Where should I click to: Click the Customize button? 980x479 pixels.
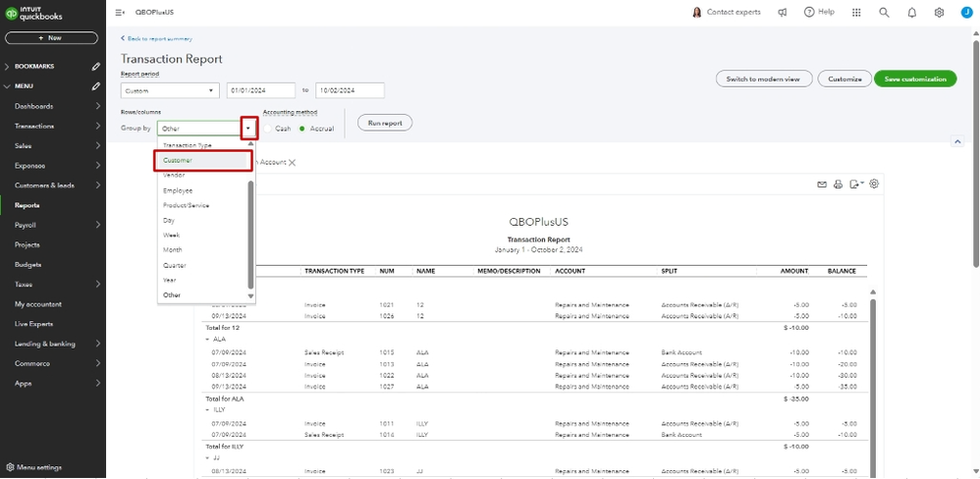[844, 80]
